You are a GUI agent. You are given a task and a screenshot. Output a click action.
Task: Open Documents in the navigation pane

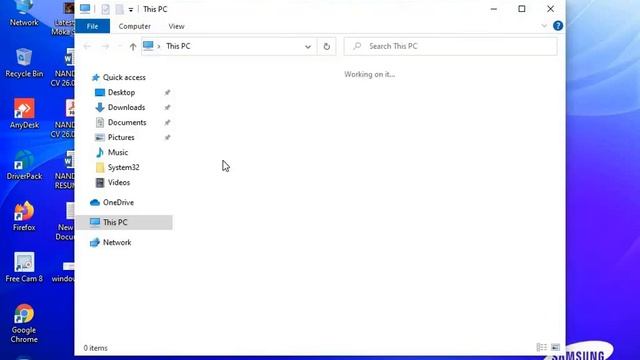127,122
